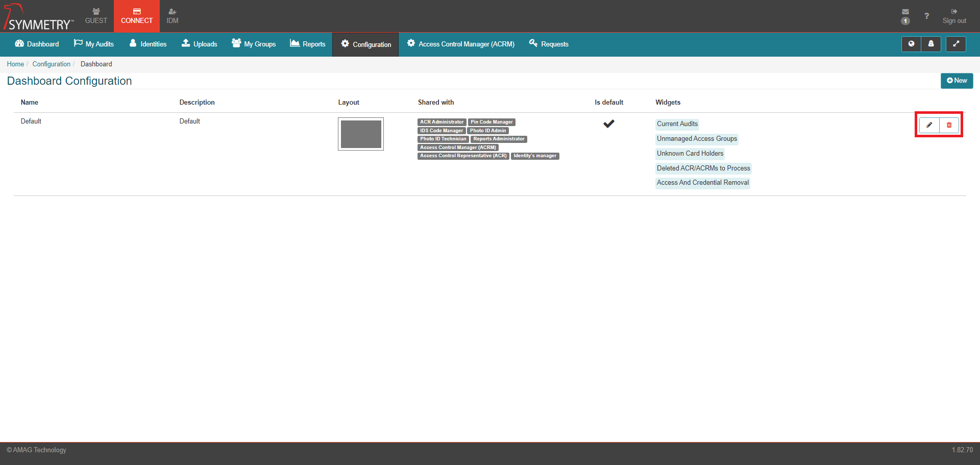
Task: Click the Name column header
Action: tap(30, 103)
